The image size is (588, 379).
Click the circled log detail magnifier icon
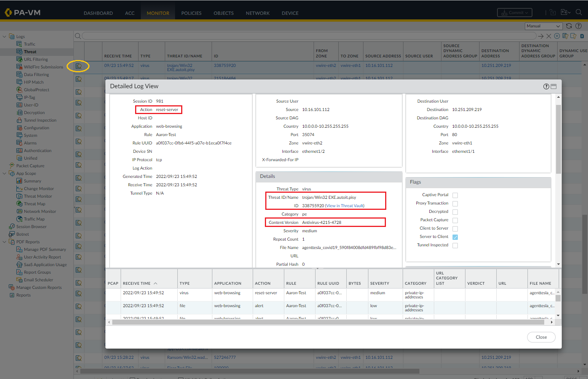click(78, 66)
